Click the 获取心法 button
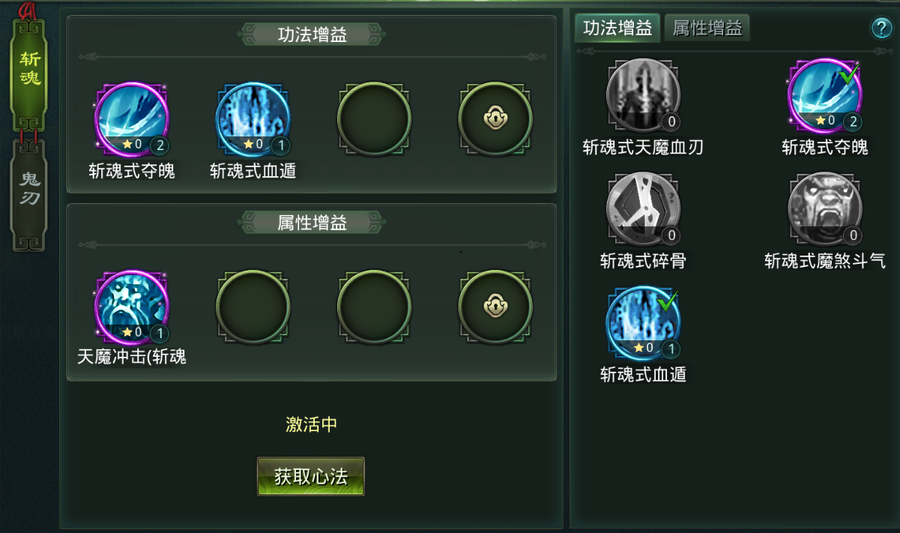The height and width of the screenshot is (533, 900). pos(311,476)
